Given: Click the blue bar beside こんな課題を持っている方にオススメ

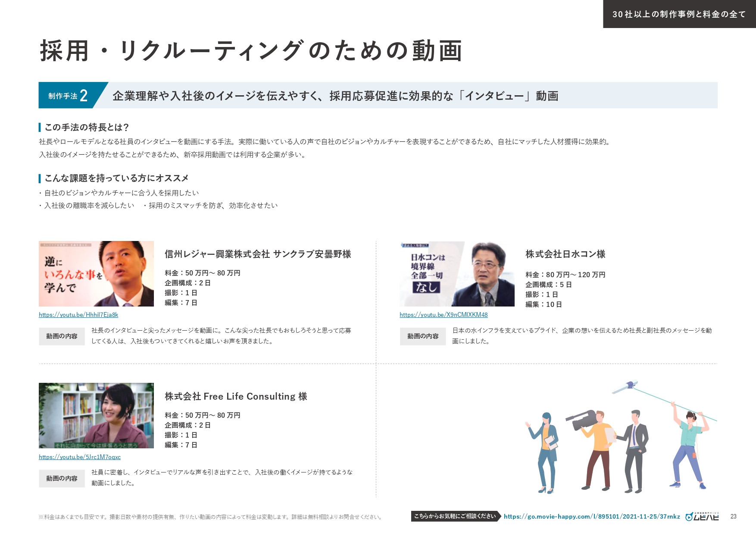Looking at the screenshot, I should click(39, 177).
